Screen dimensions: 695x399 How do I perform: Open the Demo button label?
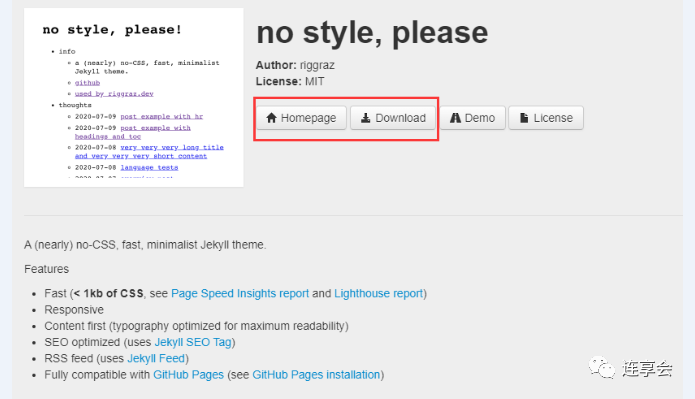[480, 118]
